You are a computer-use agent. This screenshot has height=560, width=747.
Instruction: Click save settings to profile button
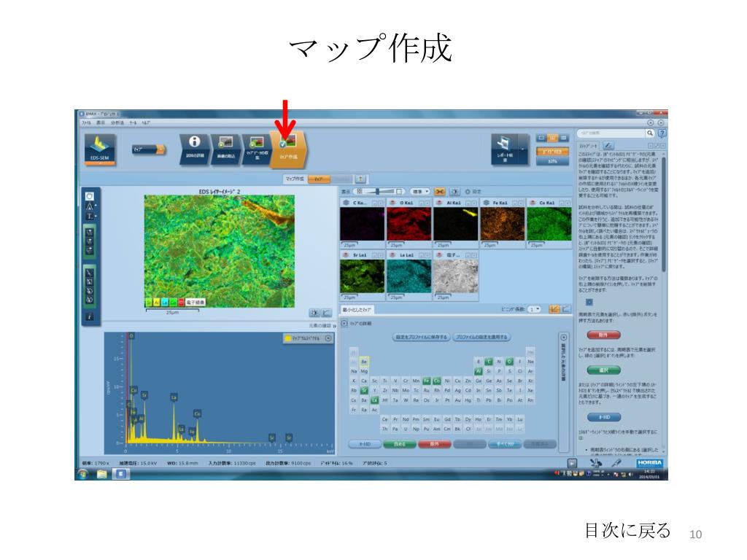pyautogui.click(x=421, y=337)
